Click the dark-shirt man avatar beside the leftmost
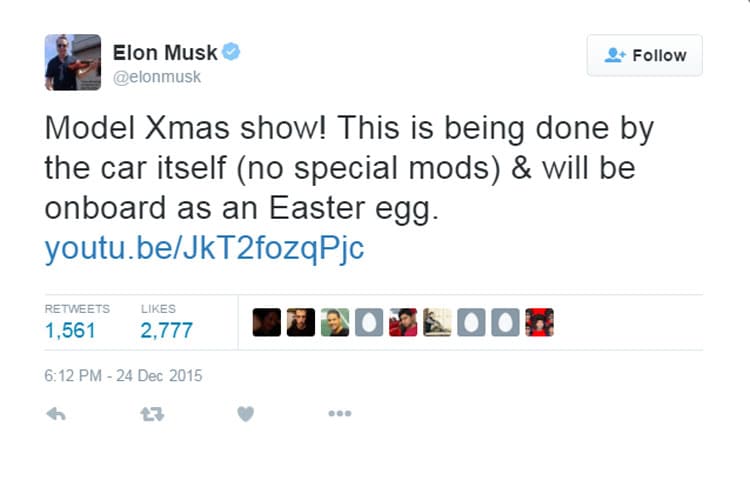Image resolution: width=750 pixels, height=500 pixels. tap(301, 322)
